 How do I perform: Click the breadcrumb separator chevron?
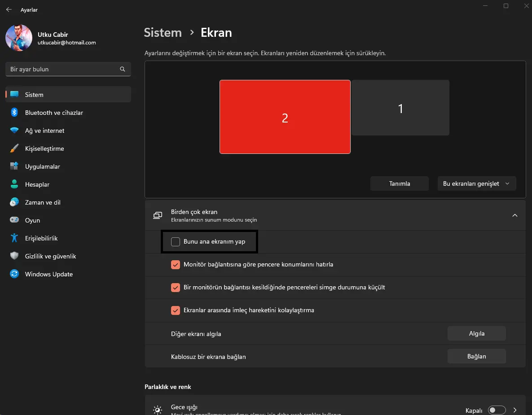(x=192, y=33)
